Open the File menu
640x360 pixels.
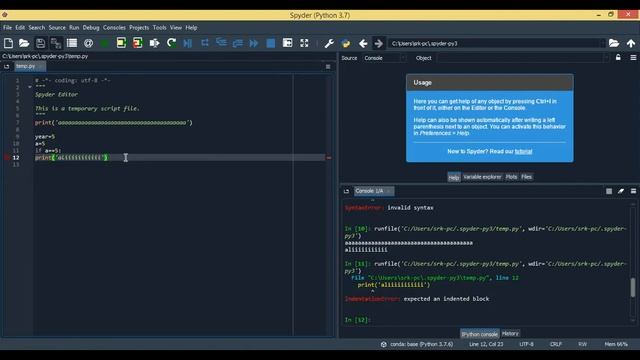(7, 28)
